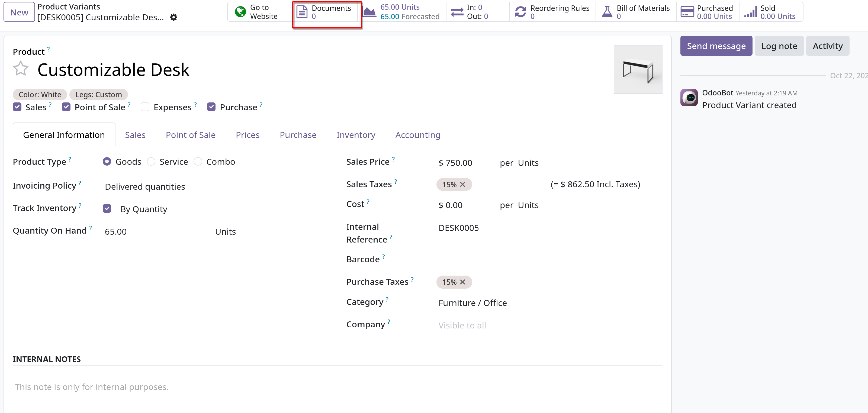Image resolution: width=868 pixels, height=413 pixels.
Task: Click the Log note button
Action: point(779,46)
